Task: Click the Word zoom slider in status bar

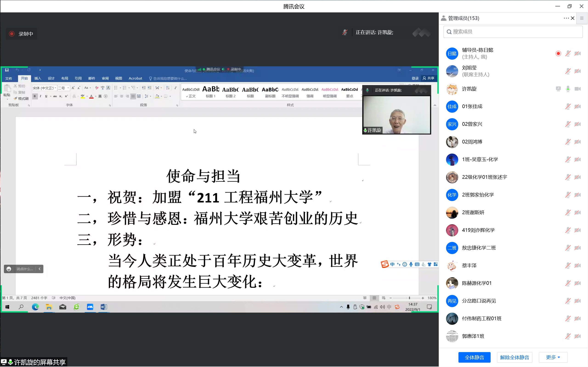Action: pos(409,298)
